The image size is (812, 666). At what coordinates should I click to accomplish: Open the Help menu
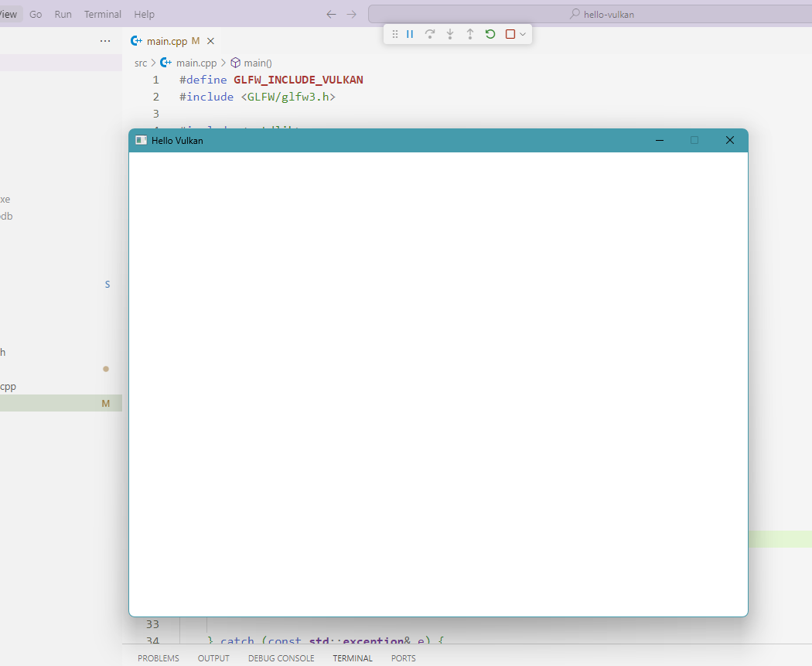(144, 15)
